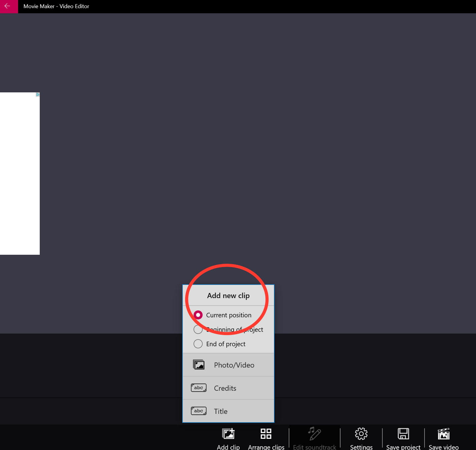Image resolution: width=476 pixels, height=450 pixels.
Task: Select Credits in the Add new clip popup
Action: pyautogui.click(x=225, y=388)
